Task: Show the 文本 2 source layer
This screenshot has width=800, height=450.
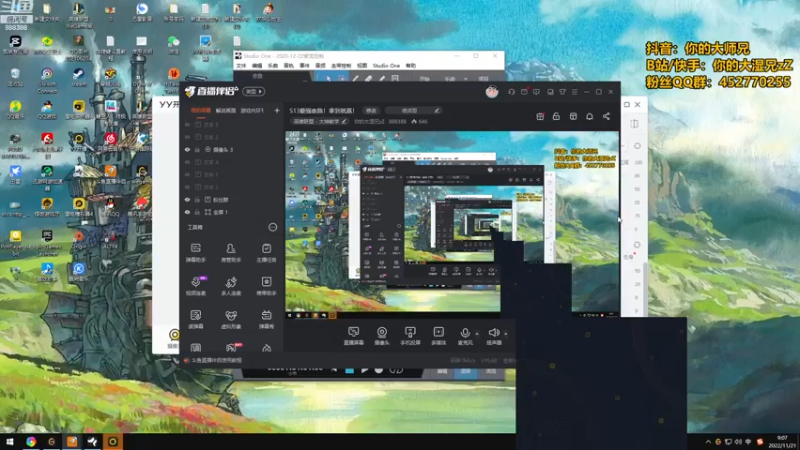Action: pyautogui.click(x=187, y=137)
